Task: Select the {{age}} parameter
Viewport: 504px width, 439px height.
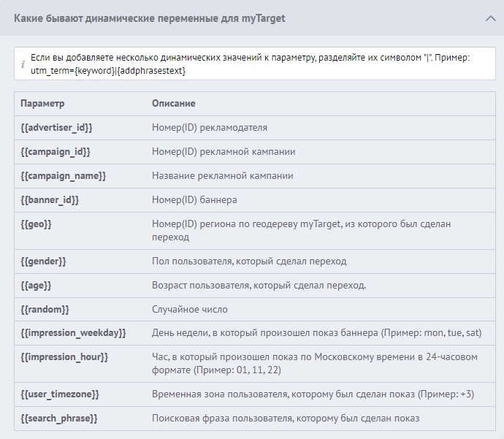Action: tap(36, 286)
